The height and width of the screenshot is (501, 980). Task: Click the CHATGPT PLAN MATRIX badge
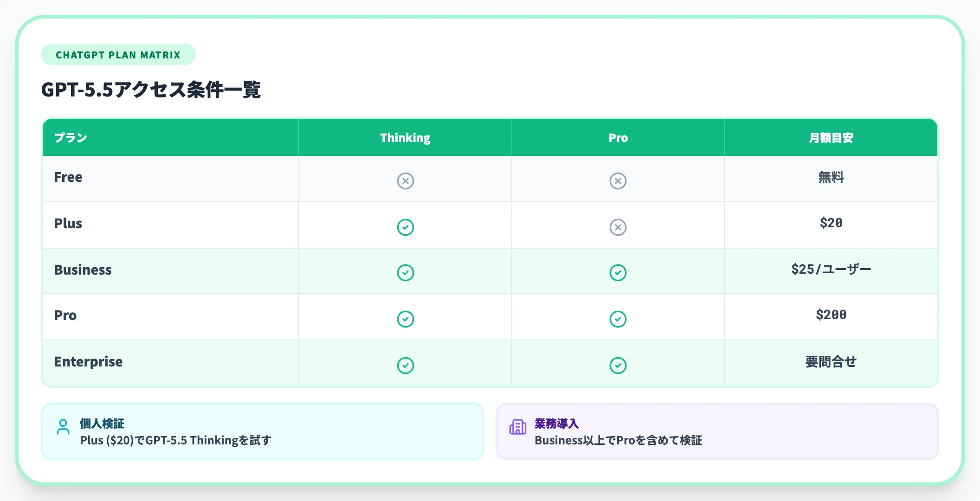click(118, 55)
